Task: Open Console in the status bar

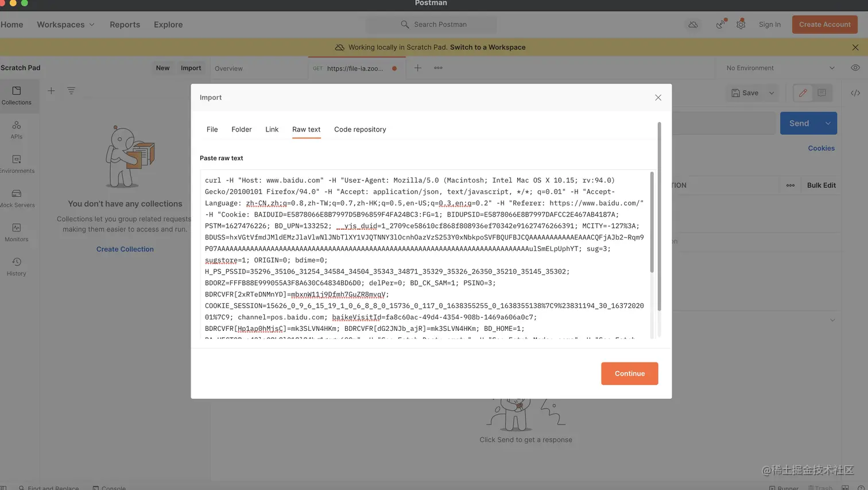Action: [109, 487]
